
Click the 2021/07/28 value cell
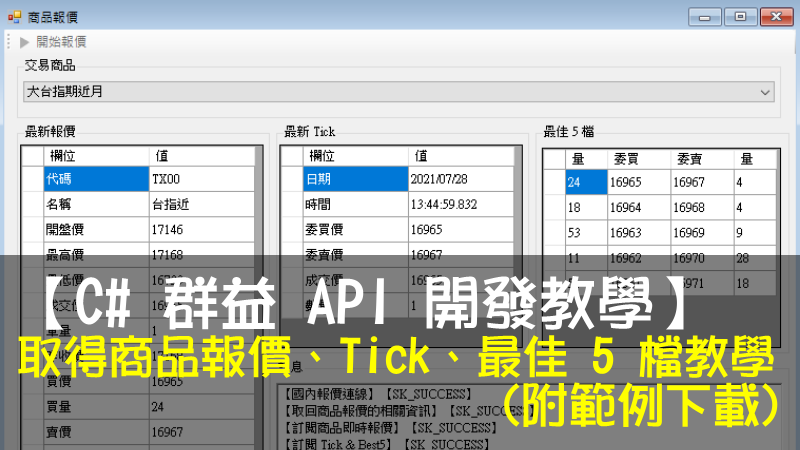pyautogui.click(x=461, y=179)
